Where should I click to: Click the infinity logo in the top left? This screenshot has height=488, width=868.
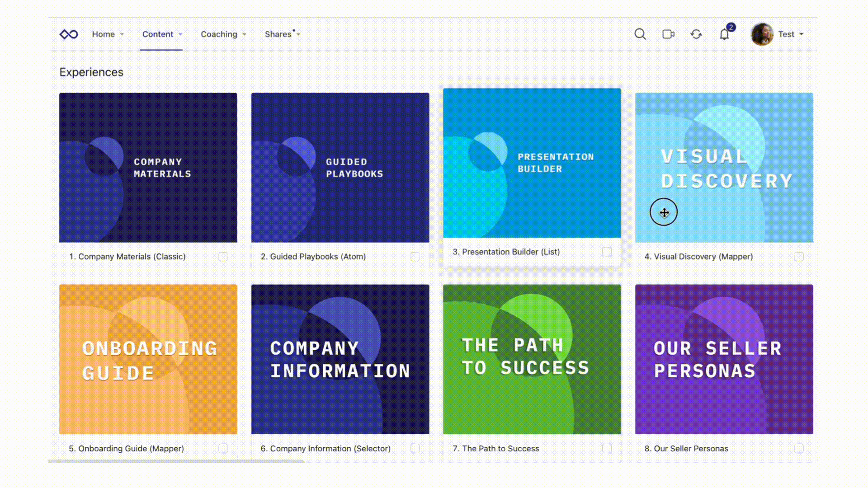point(68,34)
